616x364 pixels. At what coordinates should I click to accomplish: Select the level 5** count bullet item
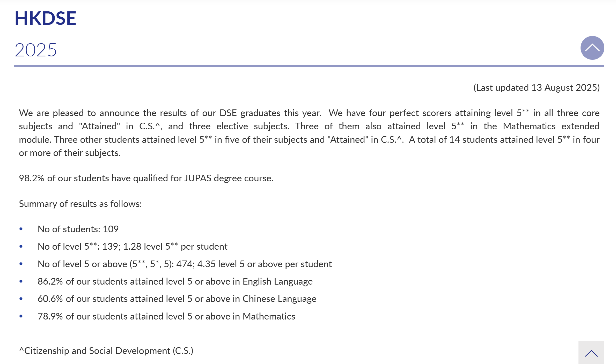tap(132, 247)
